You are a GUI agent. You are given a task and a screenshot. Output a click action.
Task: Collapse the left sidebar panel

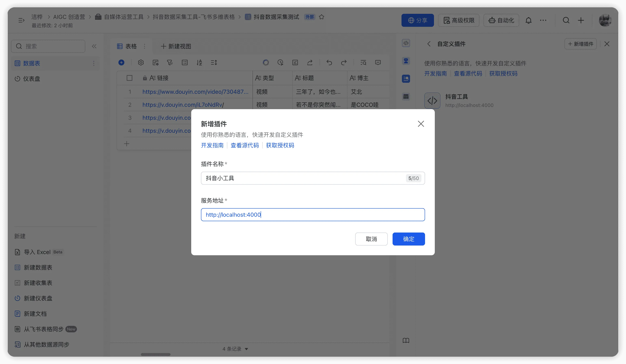point(94,46)
